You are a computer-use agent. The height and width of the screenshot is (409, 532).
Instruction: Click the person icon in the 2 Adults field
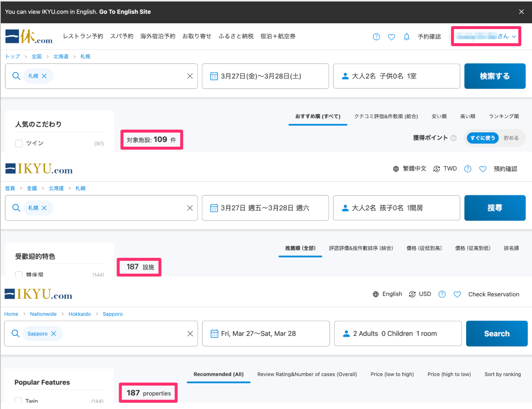tap(346, 333)
